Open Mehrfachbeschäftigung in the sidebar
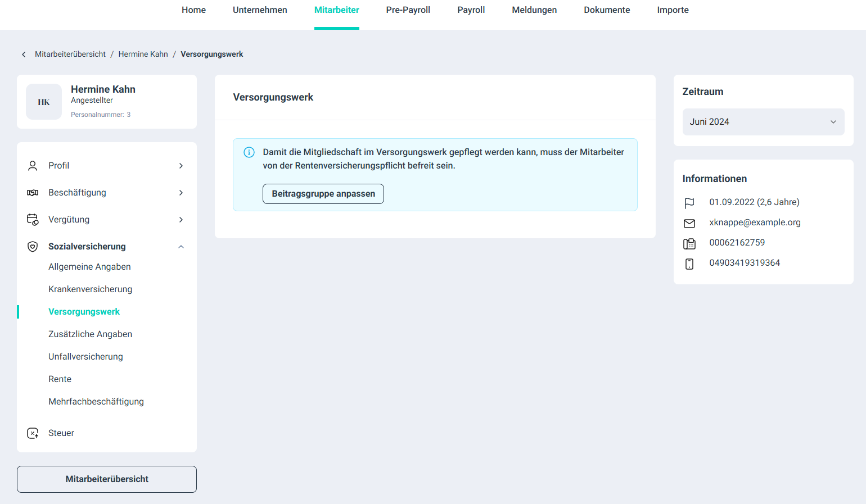Image resolution: width=866 pixels, height=504 pixels. (x=96, y=402)
